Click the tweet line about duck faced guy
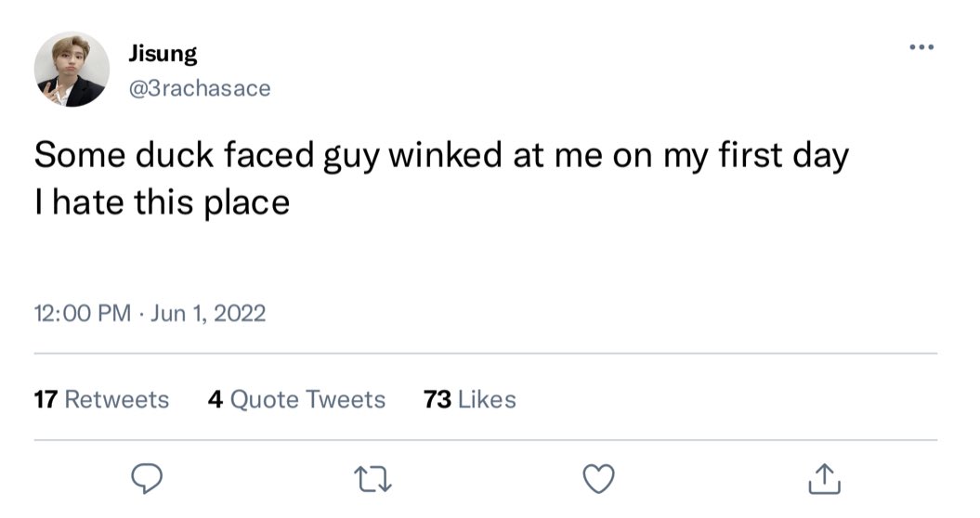 [441, 155]
